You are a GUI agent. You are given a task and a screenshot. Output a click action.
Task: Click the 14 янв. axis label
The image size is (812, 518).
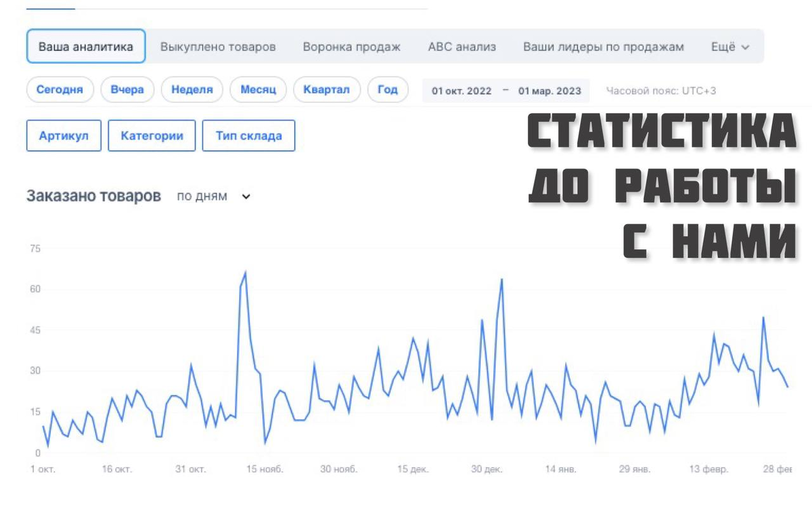coord(561,469)
